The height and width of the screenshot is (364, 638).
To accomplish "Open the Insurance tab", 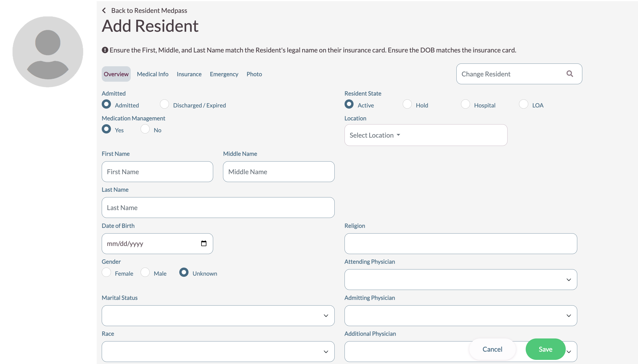I will point(189,74).
